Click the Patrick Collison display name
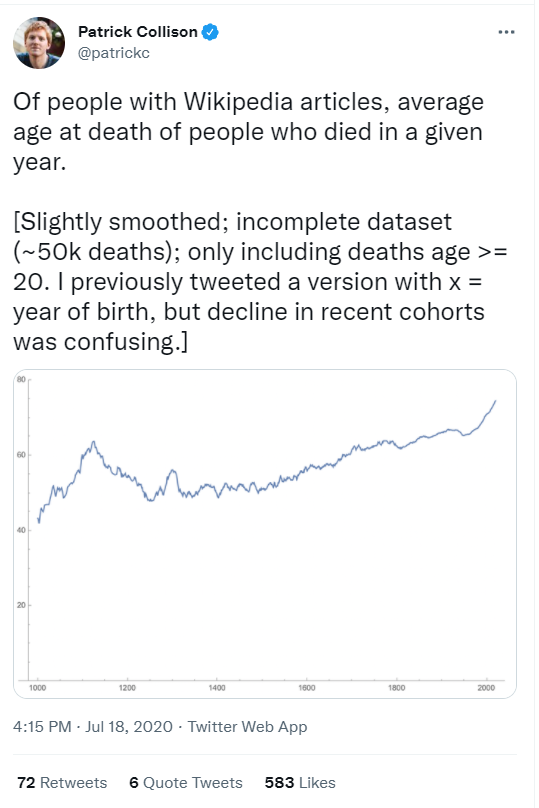Image resolution: width=539 pixels, height=808 pixels. [x=138, y=32]
